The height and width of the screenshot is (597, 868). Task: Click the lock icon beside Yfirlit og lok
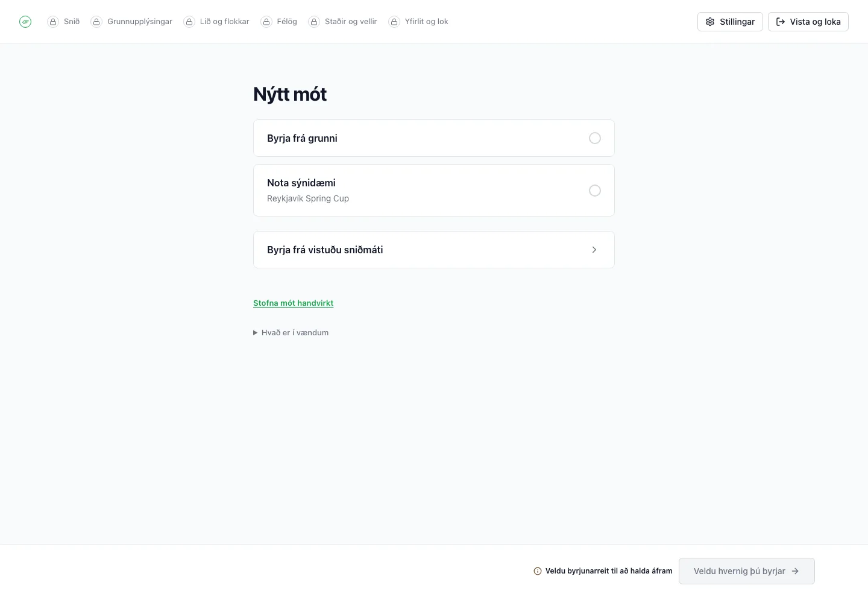tap(394, 22)
